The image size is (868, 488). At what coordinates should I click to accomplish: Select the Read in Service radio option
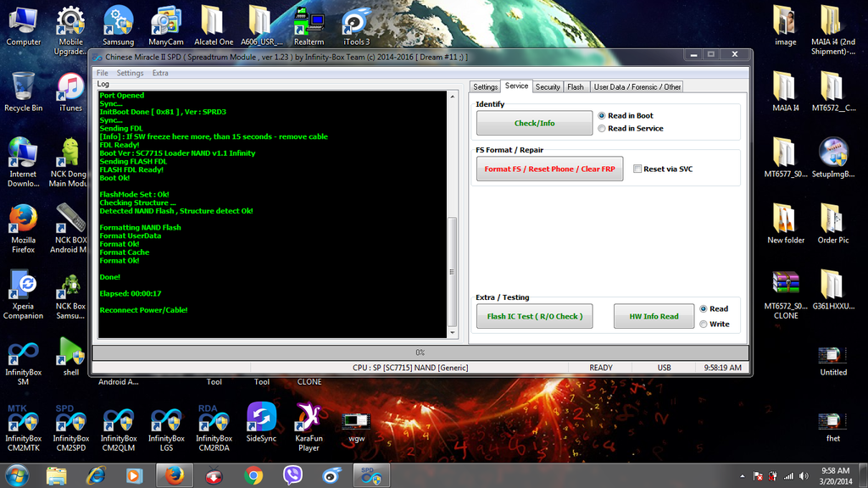coord(602,129)
